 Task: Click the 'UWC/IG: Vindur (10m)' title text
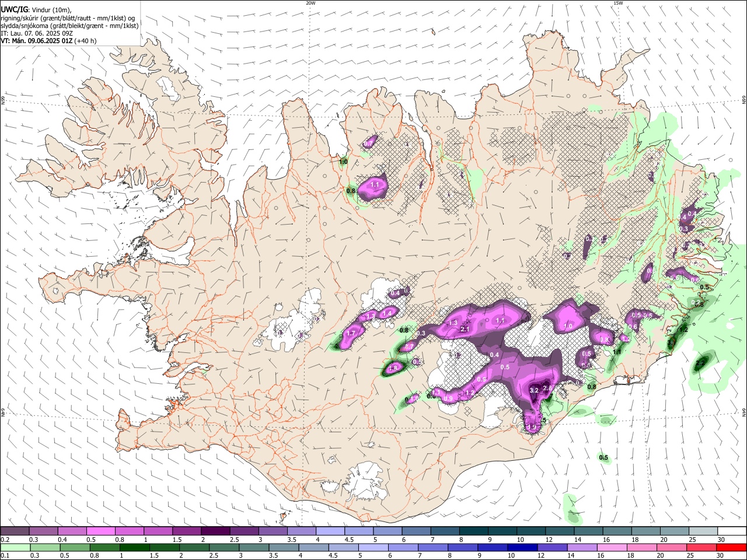[x=36, y=10]
